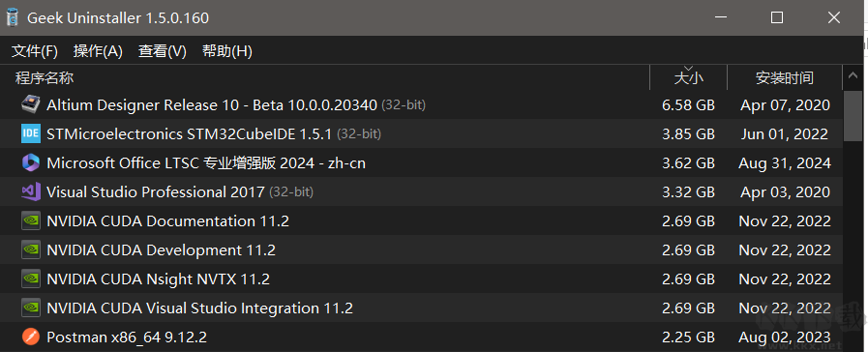Open the 文件(F) menu
Screen dimensions: 868x352
35,51
